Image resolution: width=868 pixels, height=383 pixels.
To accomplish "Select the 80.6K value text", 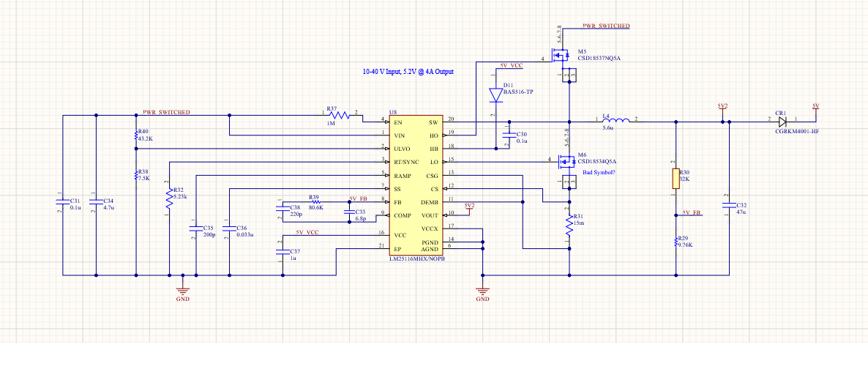I will pyautogui.click(x=316, y=207).
